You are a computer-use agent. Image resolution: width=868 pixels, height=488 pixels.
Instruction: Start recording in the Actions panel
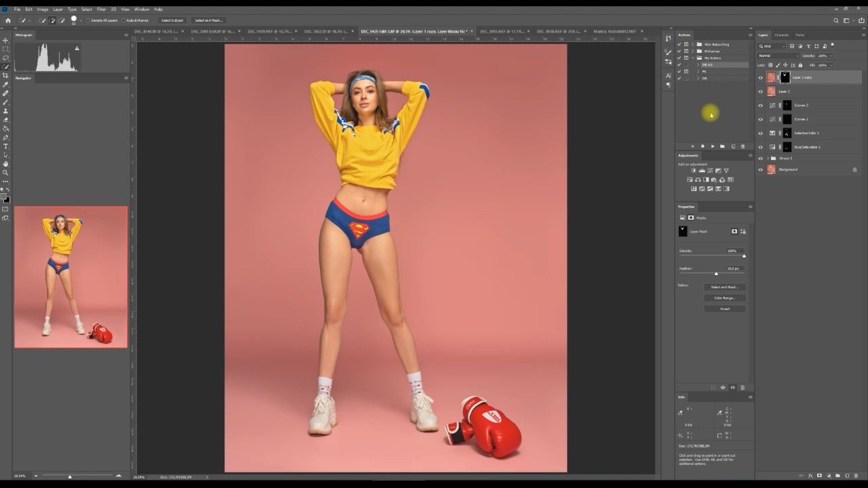coord(702,146)
